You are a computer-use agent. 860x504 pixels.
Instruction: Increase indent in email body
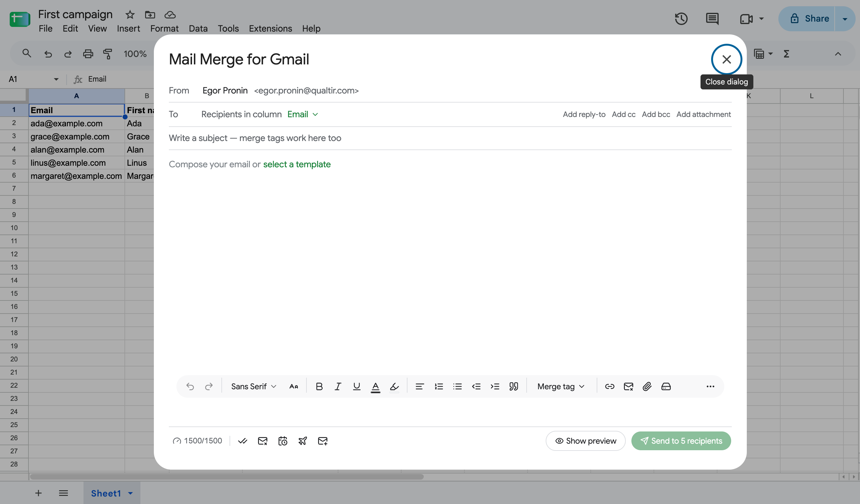pos(495,386)
